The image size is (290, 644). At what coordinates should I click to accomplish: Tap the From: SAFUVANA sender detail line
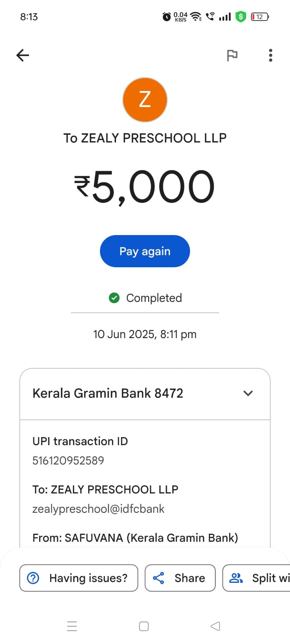tap(135, 538)
